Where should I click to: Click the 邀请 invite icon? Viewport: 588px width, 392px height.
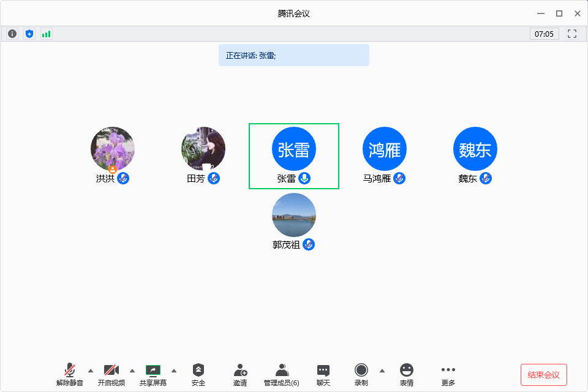(x=240, y=374)
